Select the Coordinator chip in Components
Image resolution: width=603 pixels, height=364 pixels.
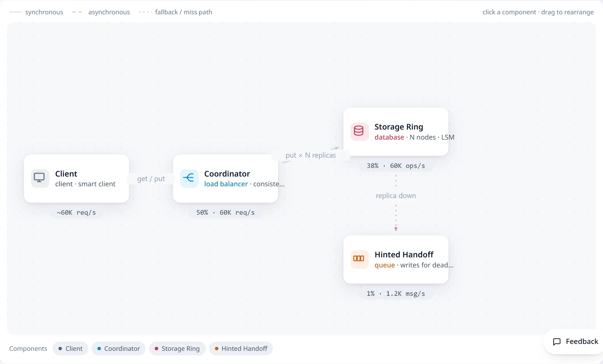click(x=119, y=349)
